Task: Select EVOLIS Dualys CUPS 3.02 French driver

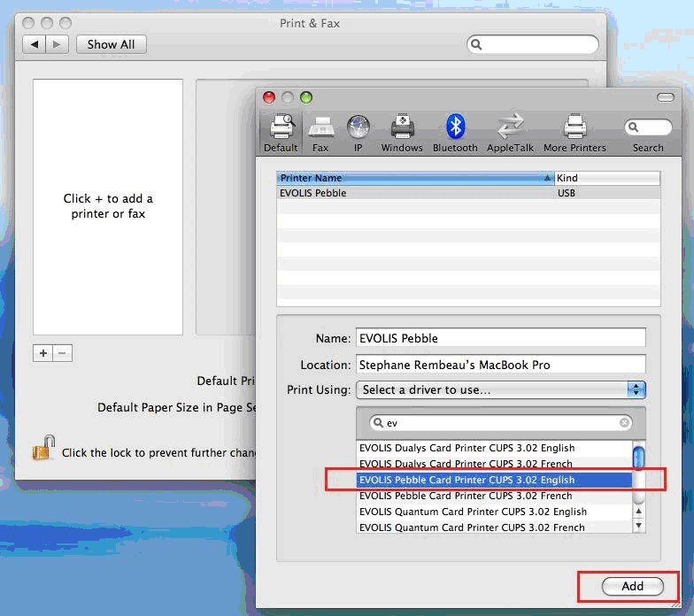Action: coord(494,464)
